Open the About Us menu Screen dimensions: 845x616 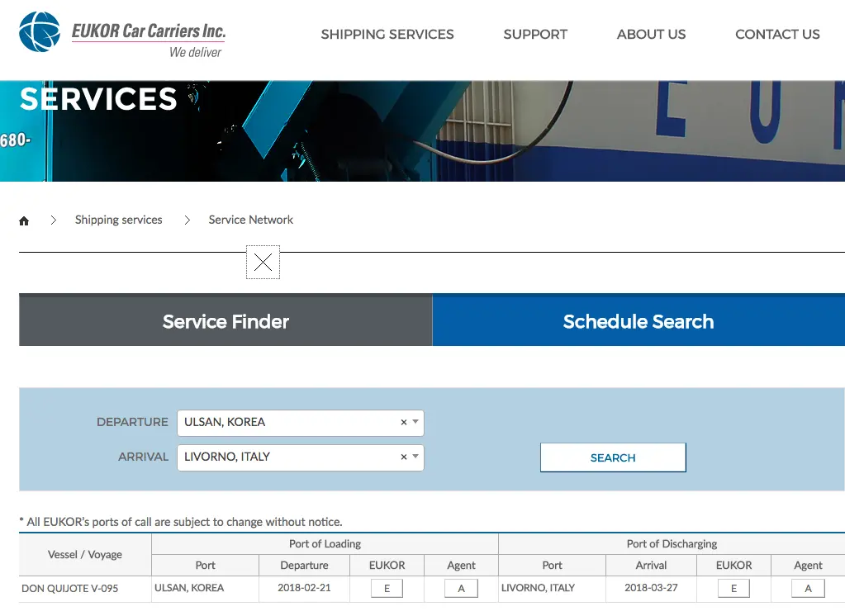[651, 35]
